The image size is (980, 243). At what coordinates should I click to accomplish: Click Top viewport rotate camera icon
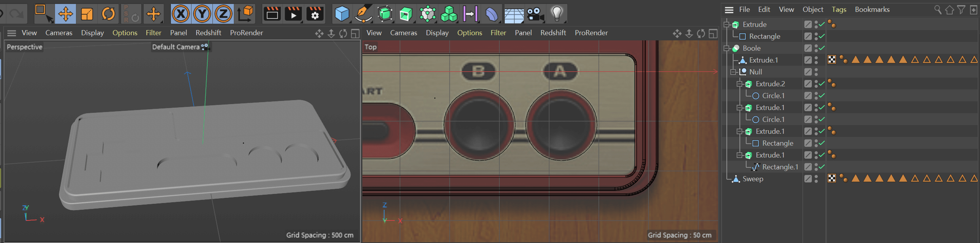tap(701, 34)
